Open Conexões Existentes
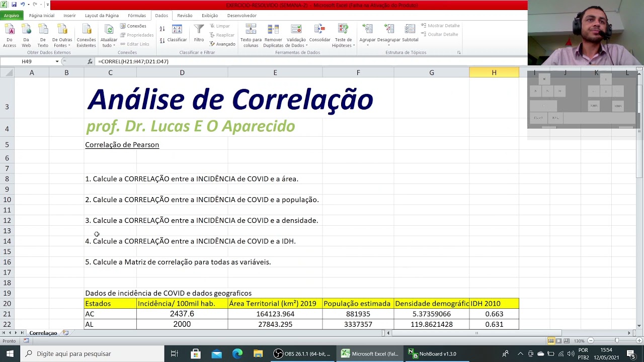Viewport: 644px width, 362px height. (86, 35)
